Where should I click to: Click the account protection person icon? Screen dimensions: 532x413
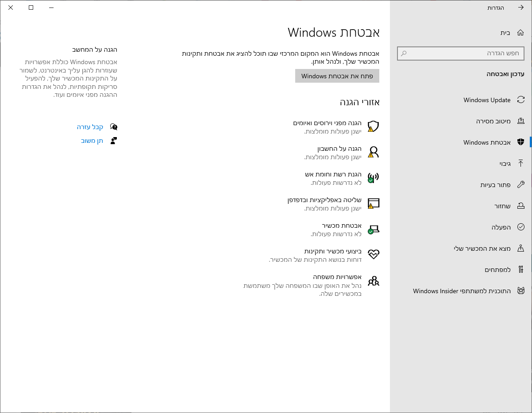point(374,152)
